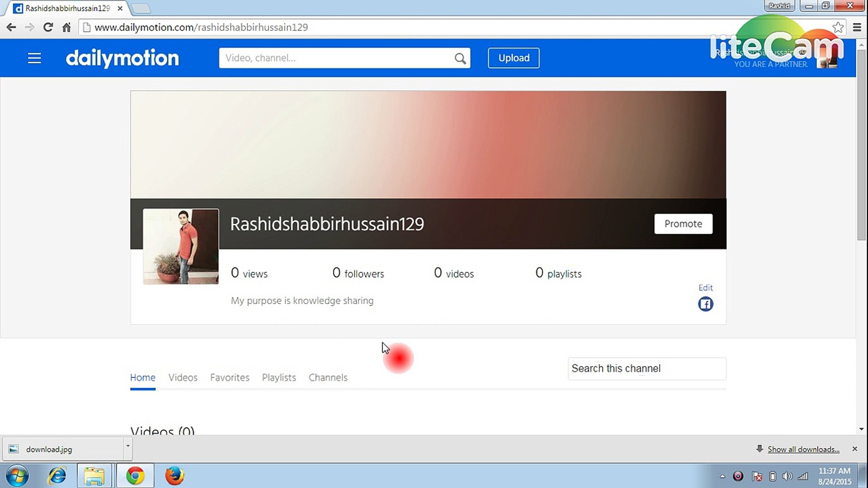Click the browser home icon
Viewport: 868px width, 488px height.
tap(66, 27)
